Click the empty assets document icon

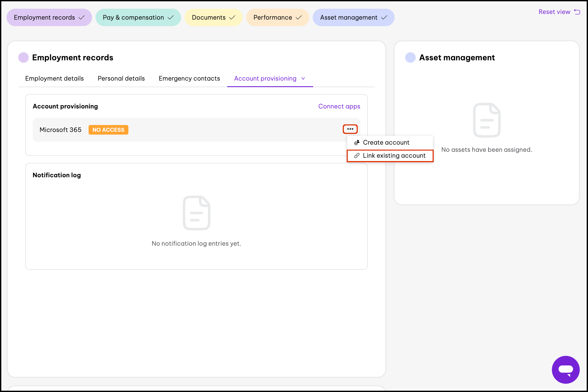pos(486,120)
